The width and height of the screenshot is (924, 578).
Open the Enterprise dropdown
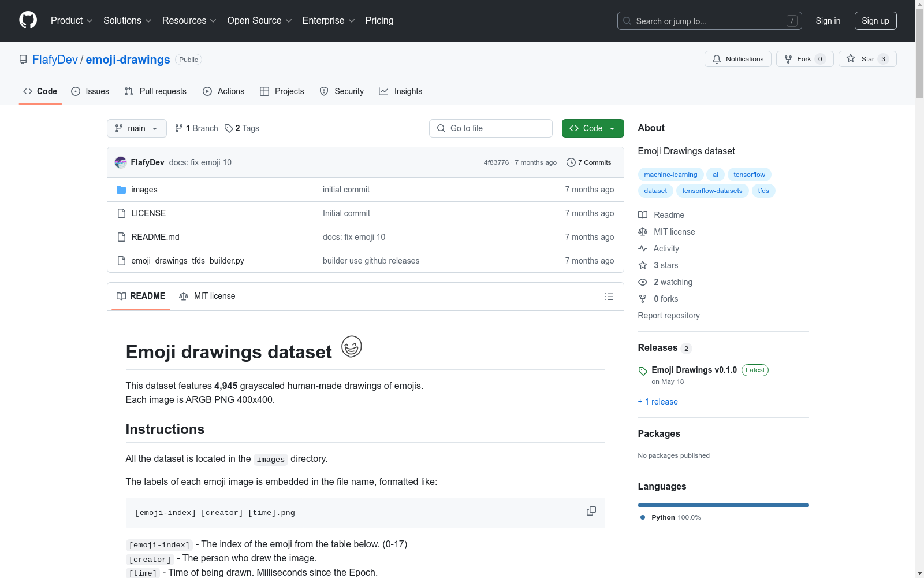(x=329, y=21)
